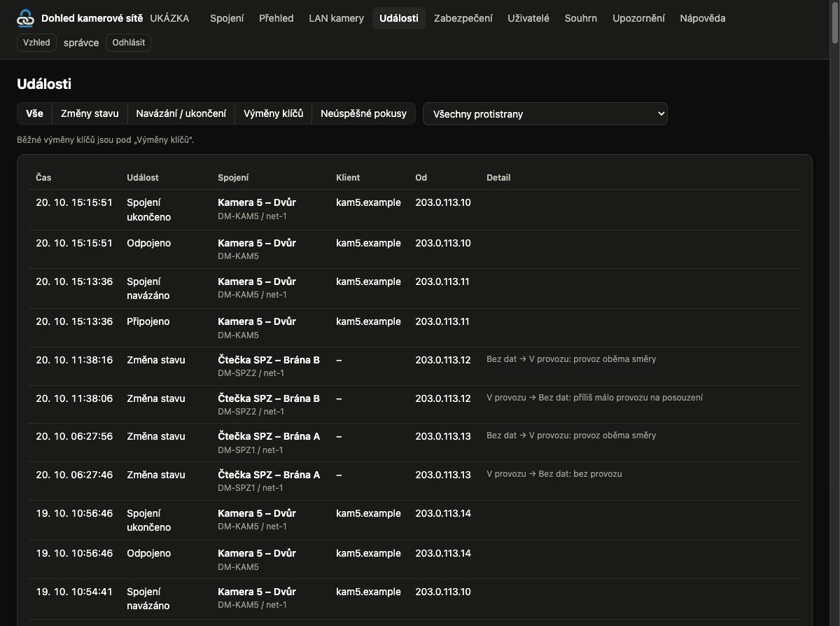Click detail 'provoz oběma směry' at 06:27:56

coord(615,436)
